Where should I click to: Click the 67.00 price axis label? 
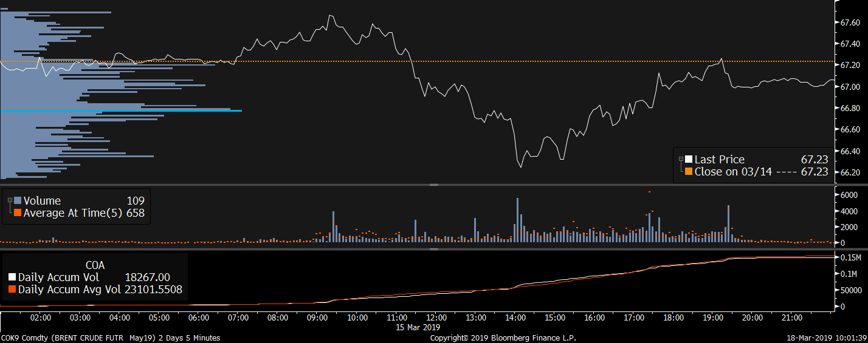pyautogui.click(x=850, y=87)
